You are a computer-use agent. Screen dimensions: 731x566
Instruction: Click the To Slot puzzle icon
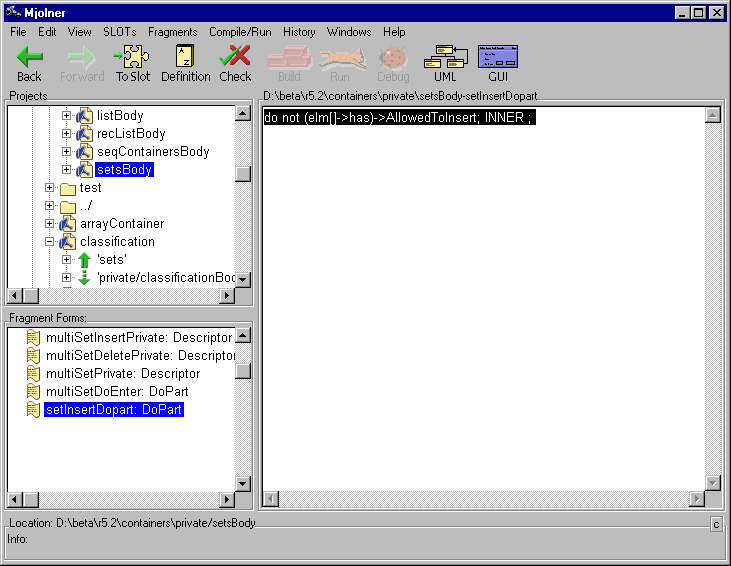pos(132,57)
